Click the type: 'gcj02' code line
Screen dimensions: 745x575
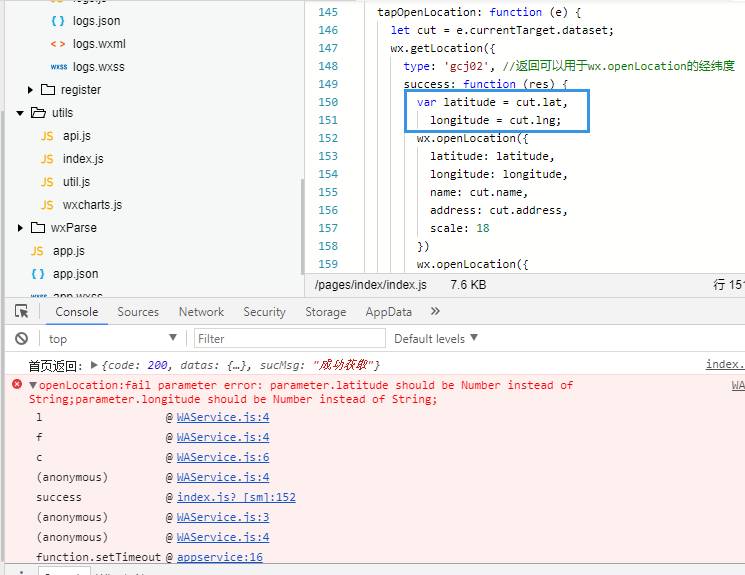(x=569, y=66)
